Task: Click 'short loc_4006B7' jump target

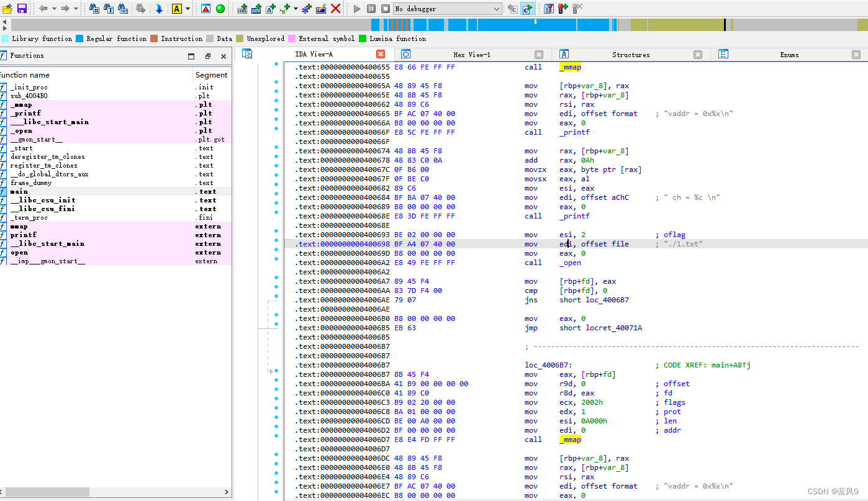Action: 594,300
